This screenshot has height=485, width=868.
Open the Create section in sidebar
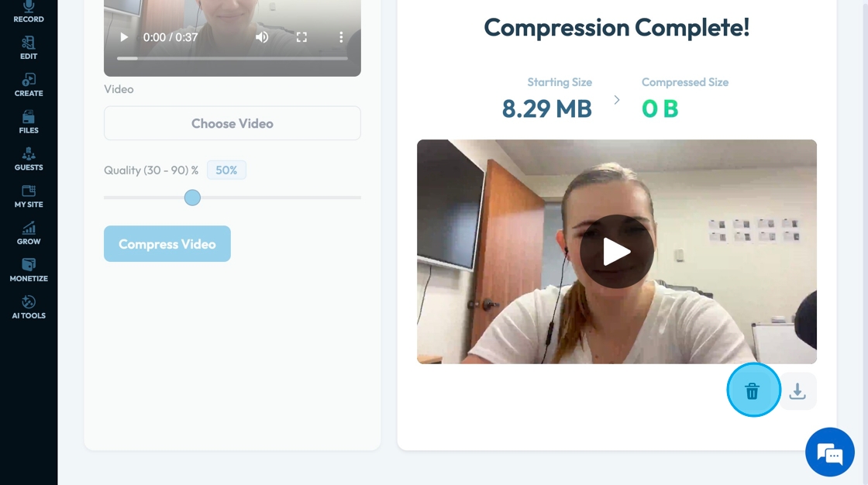pos(28,85)
